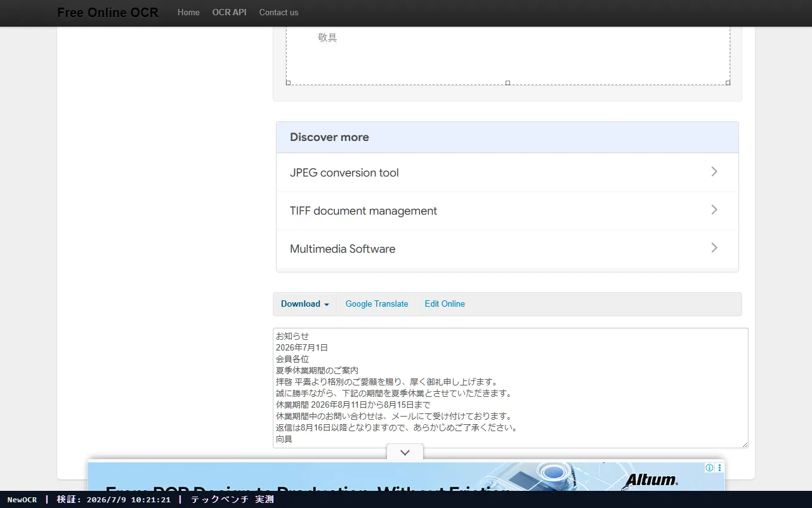This screenshot has width=812, height=508.
Task: Click the 'Discover more' heading
Action: (329, 137)
